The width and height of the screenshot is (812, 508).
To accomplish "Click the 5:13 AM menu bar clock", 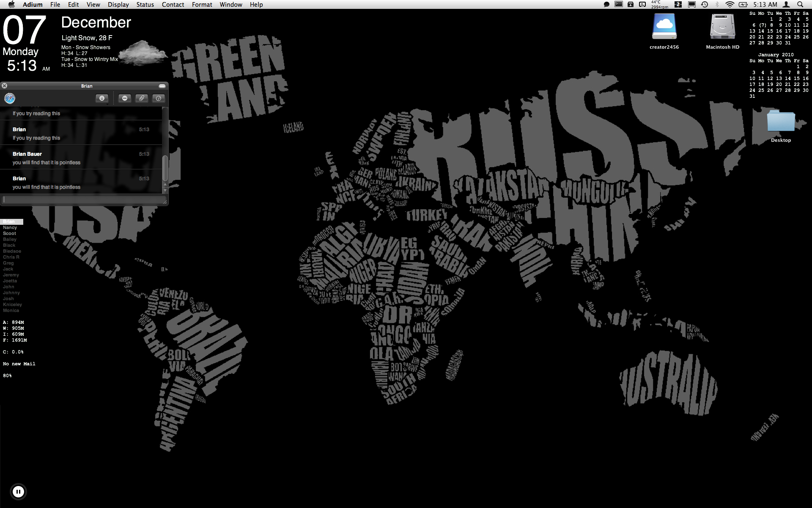I will tap(765, 4).
